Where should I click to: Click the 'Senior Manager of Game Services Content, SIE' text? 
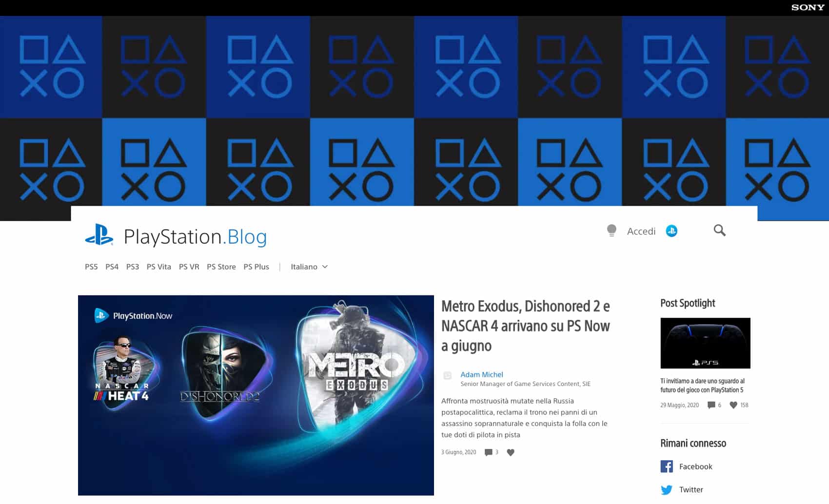(525, 384)
